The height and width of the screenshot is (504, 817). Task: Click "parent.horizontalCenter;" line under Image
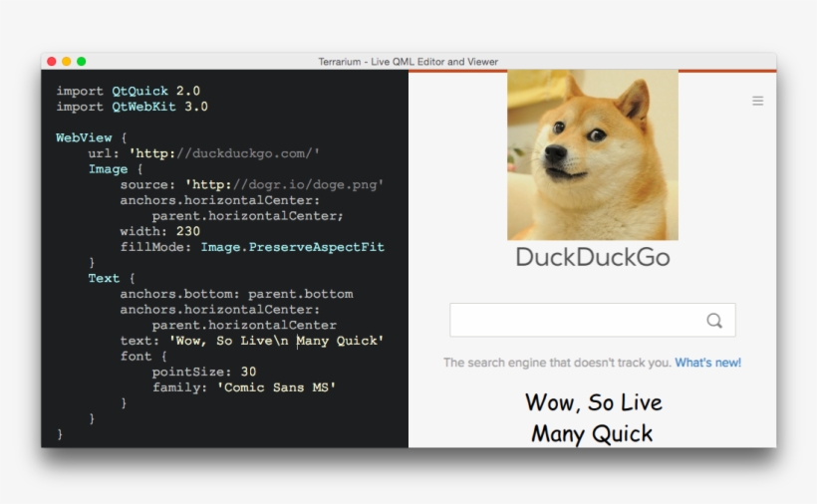247,215
